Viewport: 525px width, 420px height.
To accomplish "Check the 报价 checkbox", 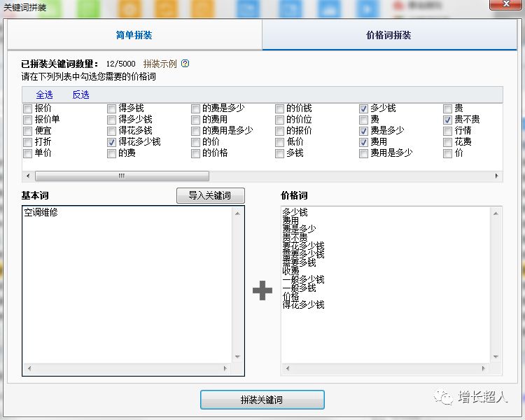I will coord(27,108).
